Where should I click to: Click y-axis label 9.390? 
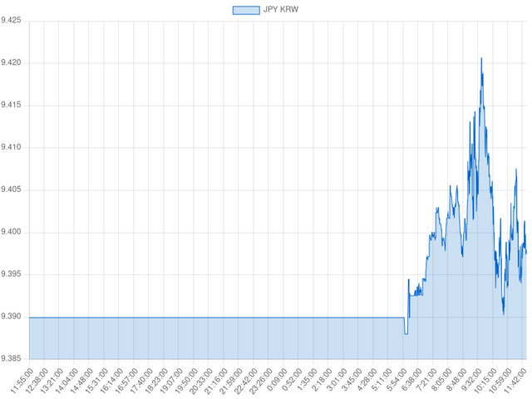coord(11,317)
